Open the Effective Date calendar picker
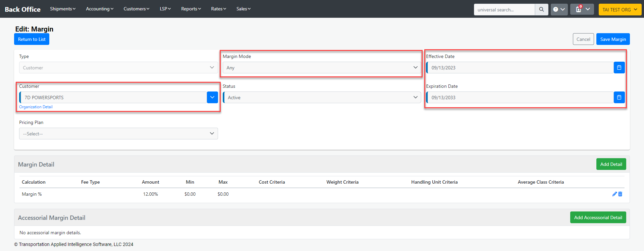The width and height of the screenshot is (644, 251). [619, 68]
